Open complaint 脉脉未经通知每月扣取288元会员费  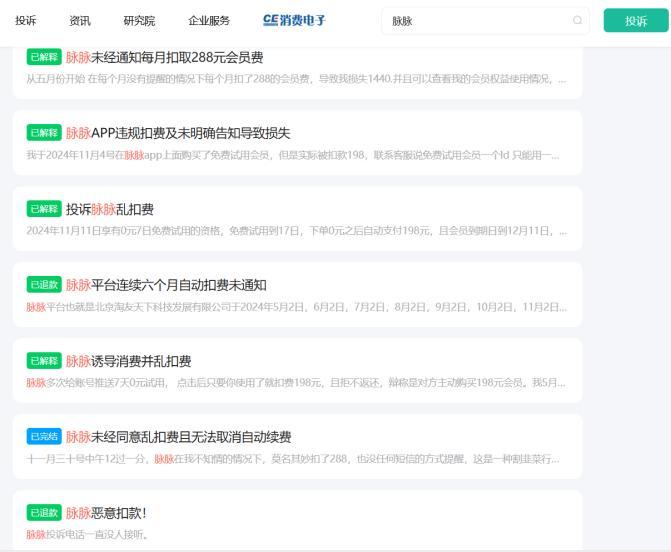164,57
